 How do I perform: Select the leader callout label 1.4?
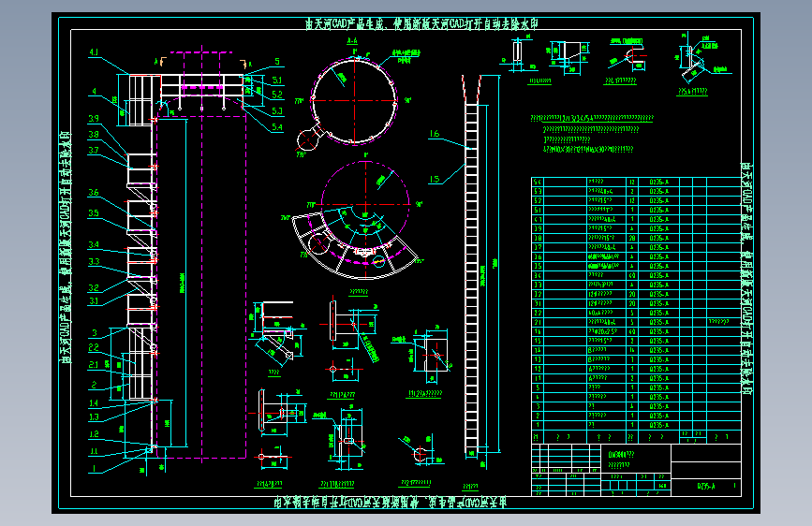click(94, 402)
